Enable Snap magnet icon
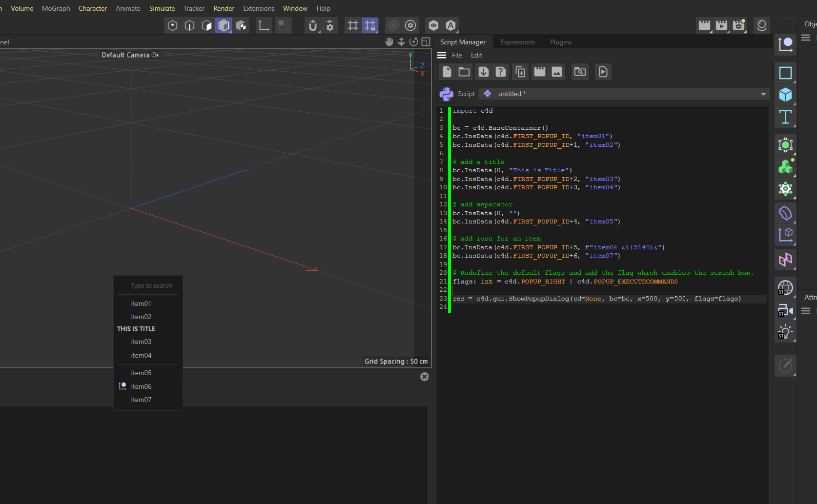This screenshot has height=504, width=817. tap(313, 25)
